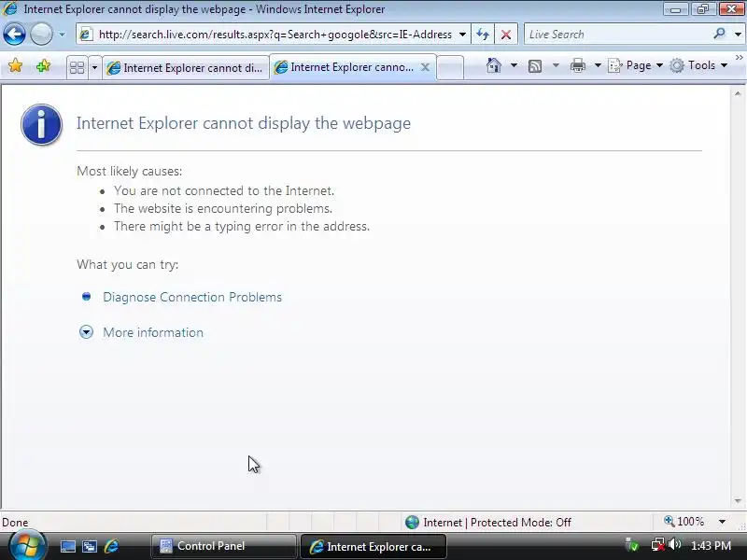Click the Forward navigation button
The height and width of the screenshot is (560, 747).
coord(41,35)
